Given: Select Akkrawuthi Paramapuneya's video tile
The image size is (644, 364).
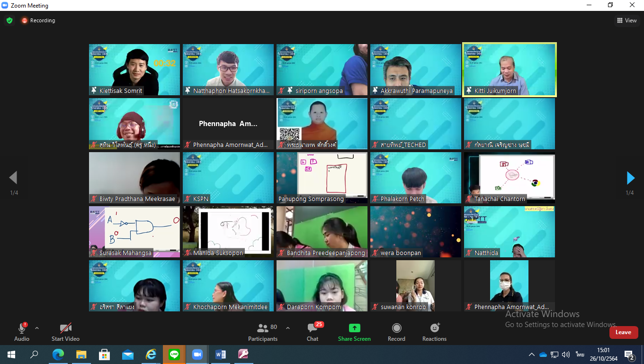Looking at the screenshot, I should click(x=416, y=70).
